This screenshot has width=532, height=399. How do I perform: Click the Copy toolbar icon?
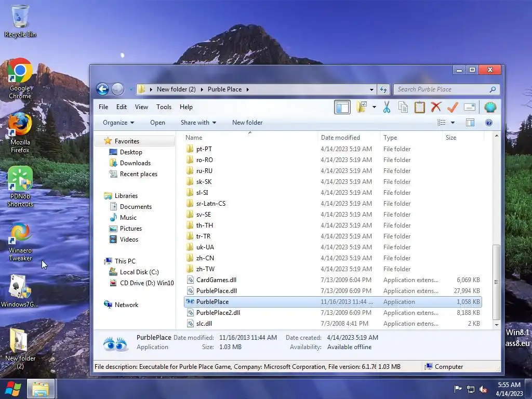[x=403, y=107]
